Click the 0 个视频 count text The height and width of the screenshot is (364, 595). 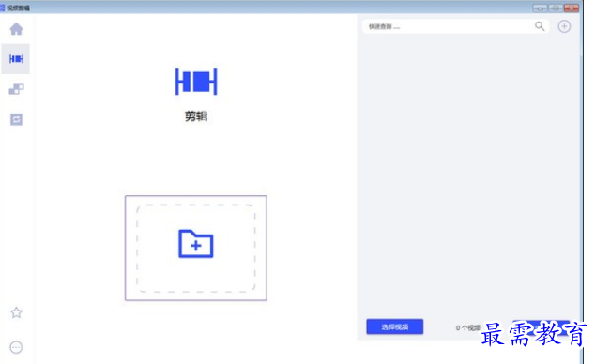tap(468, 328)
